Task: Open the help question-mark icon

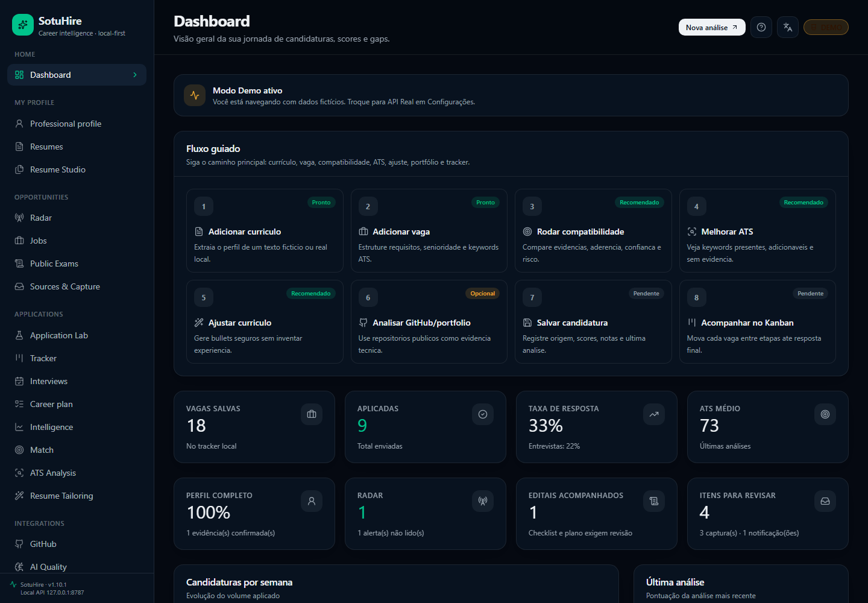Action: [761, 27]
